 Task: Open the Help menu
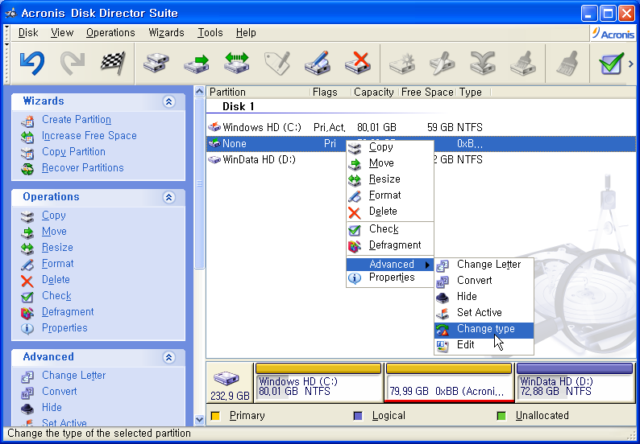click(246, 33)
